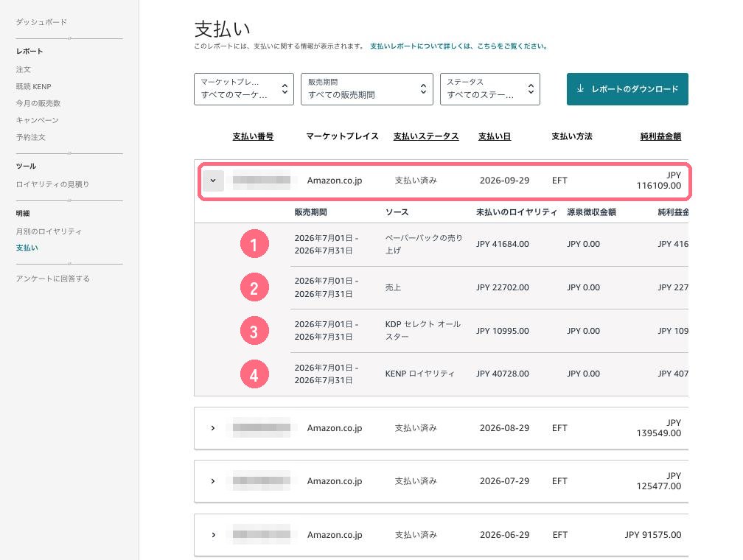Click JPY 22702.00 royalty value

click(x=502, y=287)
